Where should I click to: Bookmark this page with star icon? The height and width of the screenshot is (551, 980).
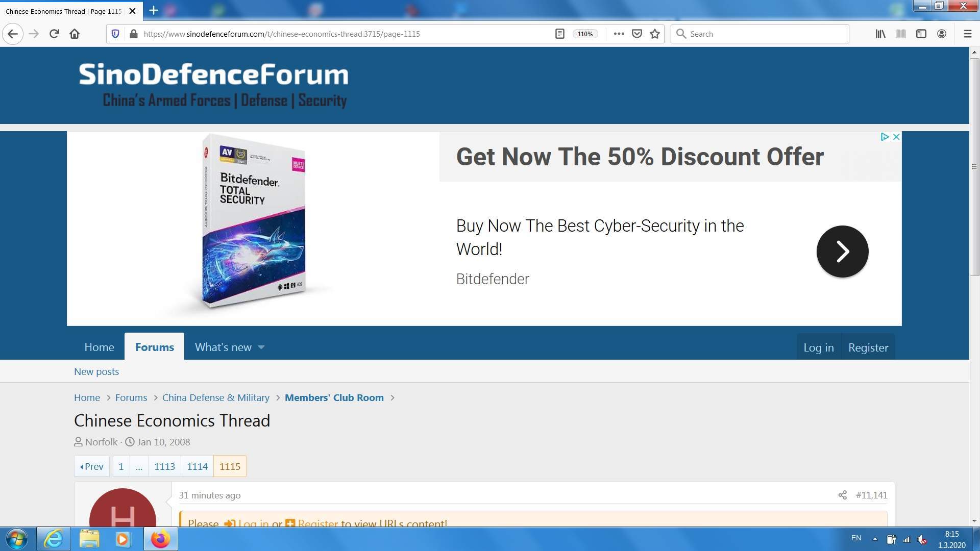point(655,34)
